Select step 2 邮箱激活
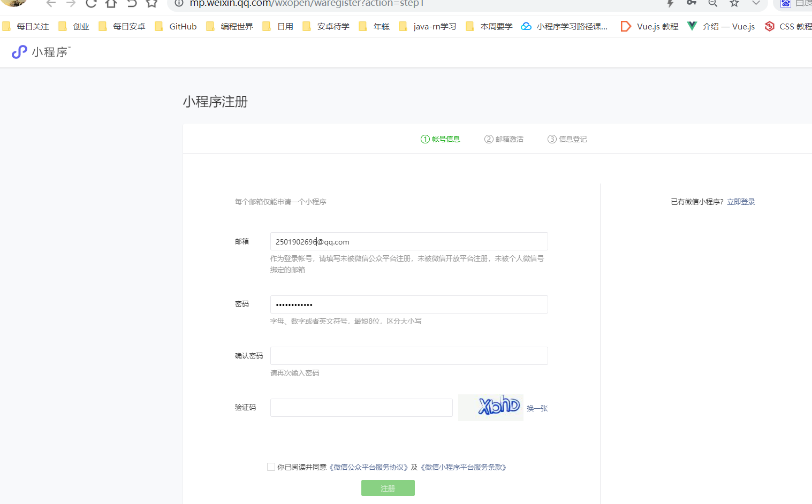Image resolution: width=812 pixels, height=504 pixels. pos(504,139)
